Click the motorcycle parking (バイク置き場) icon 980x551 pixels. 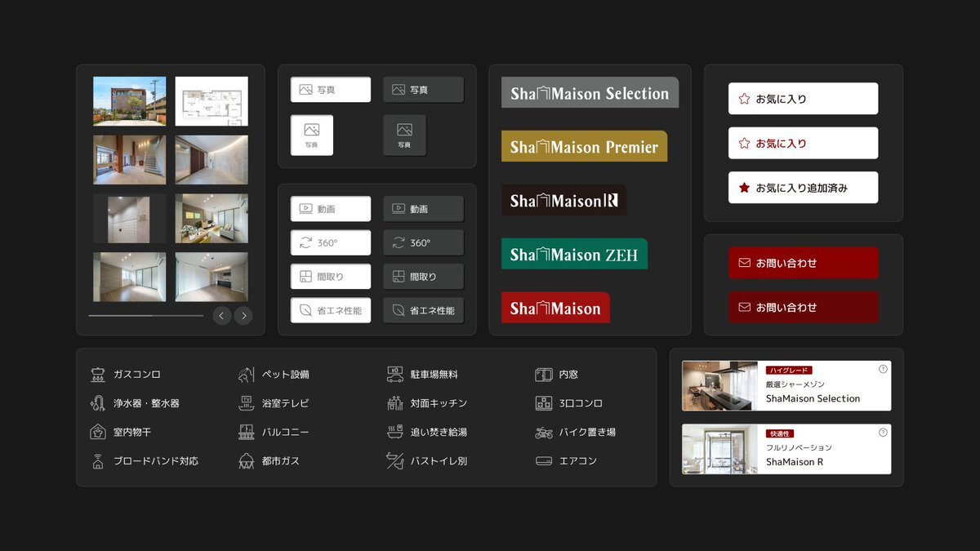click(544, 432)
